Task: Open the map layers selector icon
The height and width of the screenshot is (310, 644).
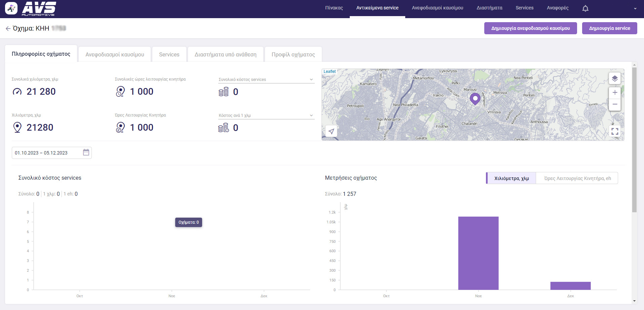Action: [x=614, y=79]
